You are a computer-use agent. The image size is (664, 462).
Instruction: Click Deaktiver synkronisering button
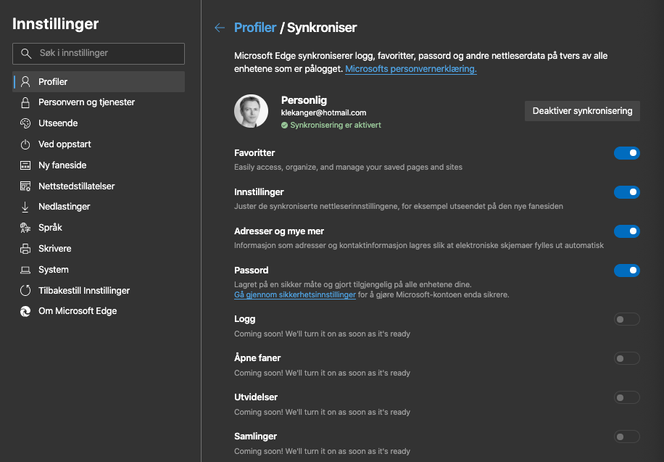click(x=582, y=111)
